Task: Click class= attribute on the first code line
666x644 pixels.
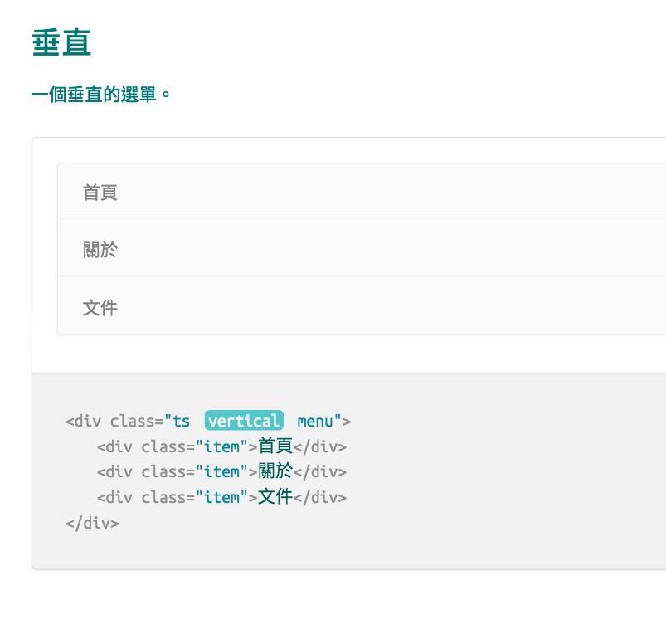Action: [x=137, y=422]
